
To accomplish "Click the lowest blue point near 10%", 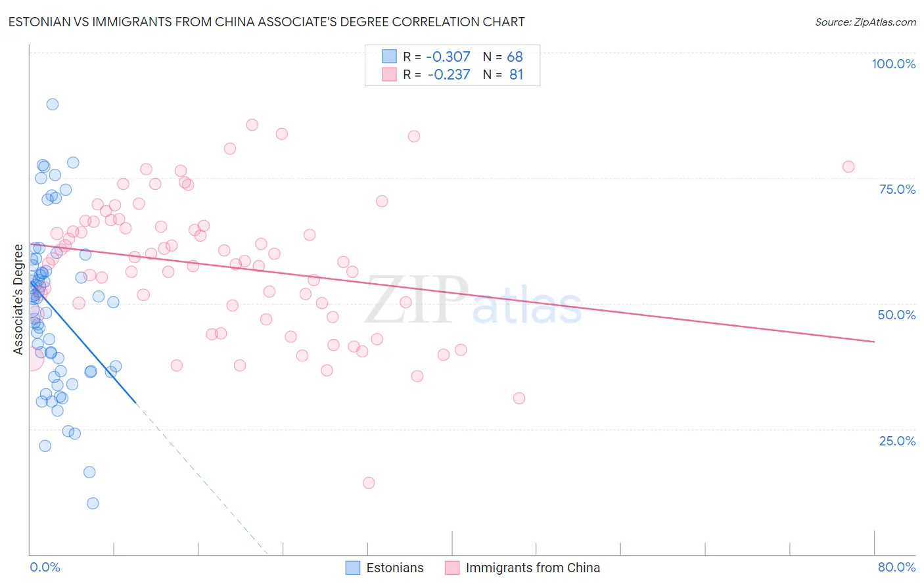I will 93,503.
